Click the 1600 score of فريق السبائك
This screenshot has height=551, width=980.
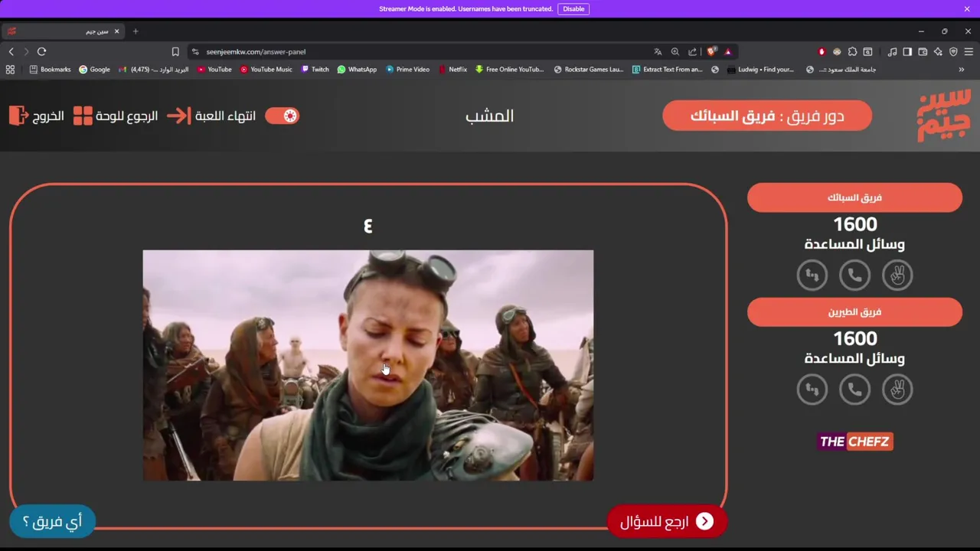pyautogui.click(x=854, y=224)
